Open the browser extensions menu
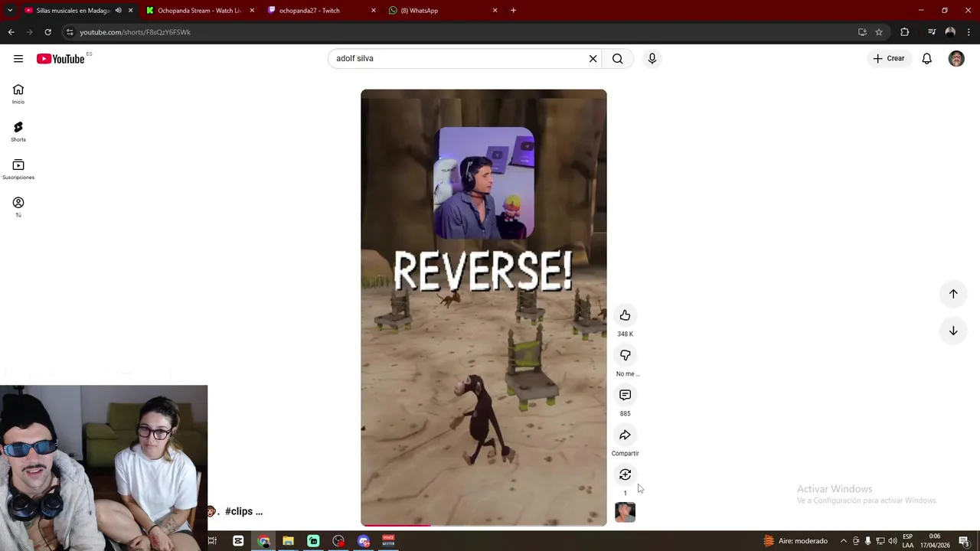The width and height of the screenshot is (980, 551). click(904, 32)
